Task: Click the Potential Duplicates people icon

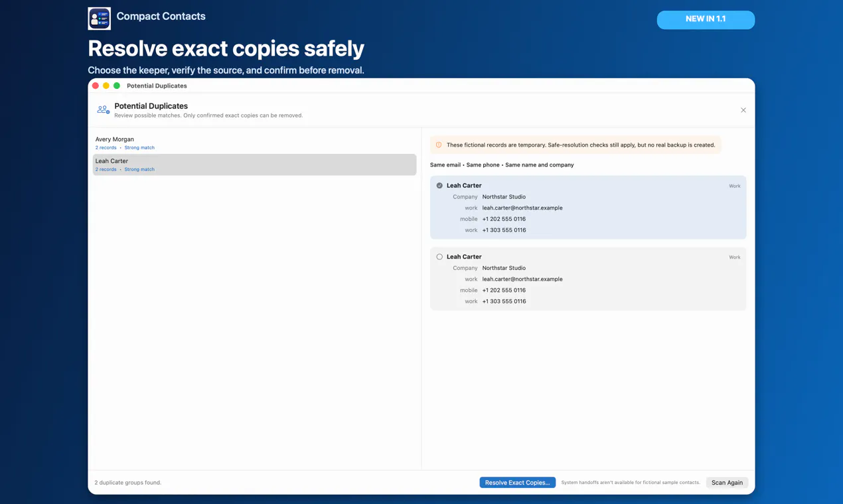Action: pyautogui.click(x=103, y=110)
